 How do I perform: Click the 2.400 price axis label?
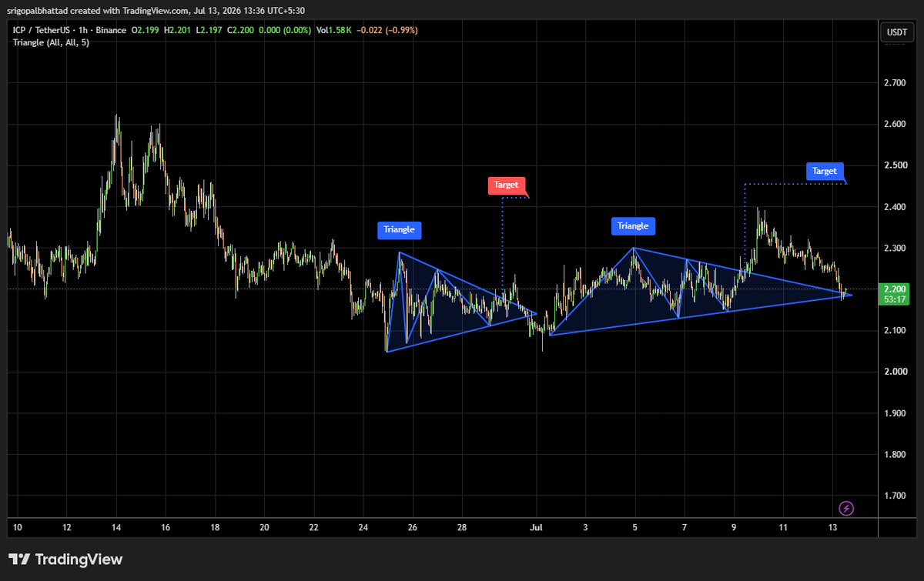(894, 207)
